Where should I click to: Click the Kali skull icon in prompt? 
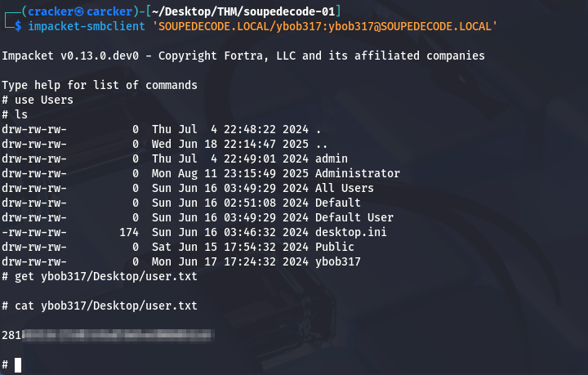[78, 11]
